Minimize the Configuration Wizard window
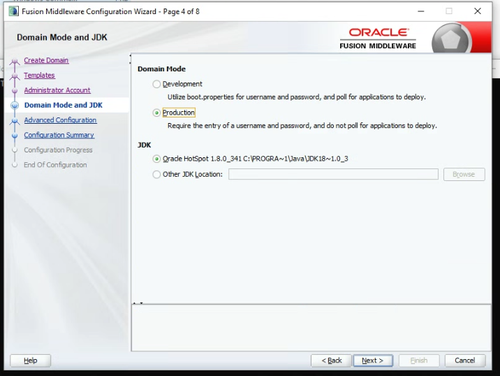Screen dimensions: 500x376 click(421, 11)
